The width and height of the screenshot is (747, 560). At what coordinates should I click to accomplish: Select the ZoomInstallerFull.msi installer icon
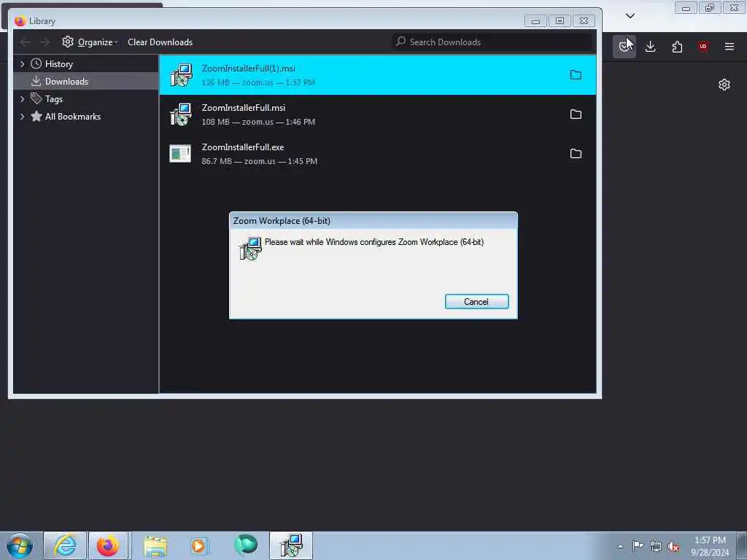[181, 114]
